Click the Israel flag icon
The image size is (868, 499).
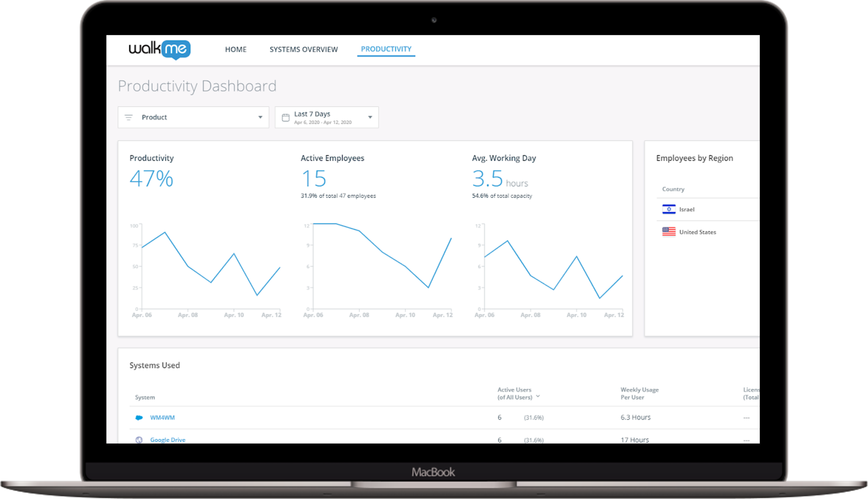click(669, 209)
